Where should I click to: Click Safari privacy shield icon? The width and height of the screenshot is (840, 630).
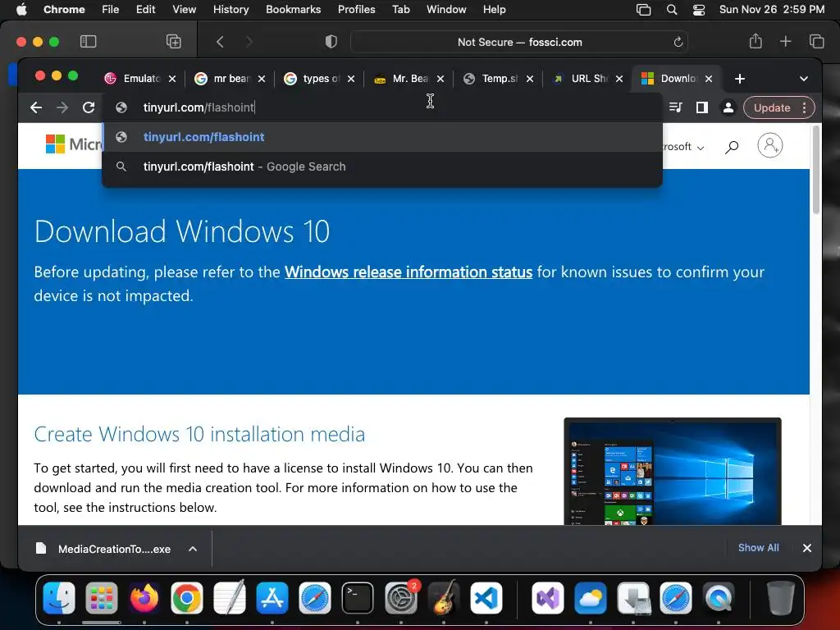[x=331, y=42]
